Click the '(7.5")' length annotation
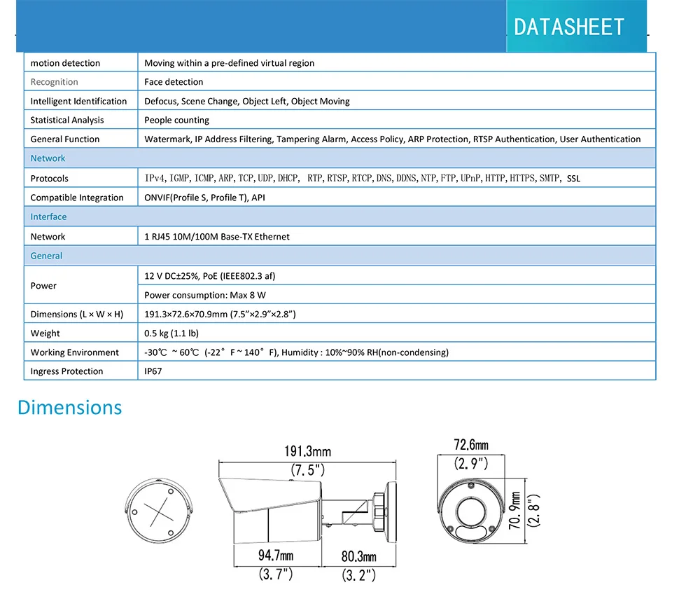This screenshot has width=700, height=592. pyautogui.click(x=307, y=470)
